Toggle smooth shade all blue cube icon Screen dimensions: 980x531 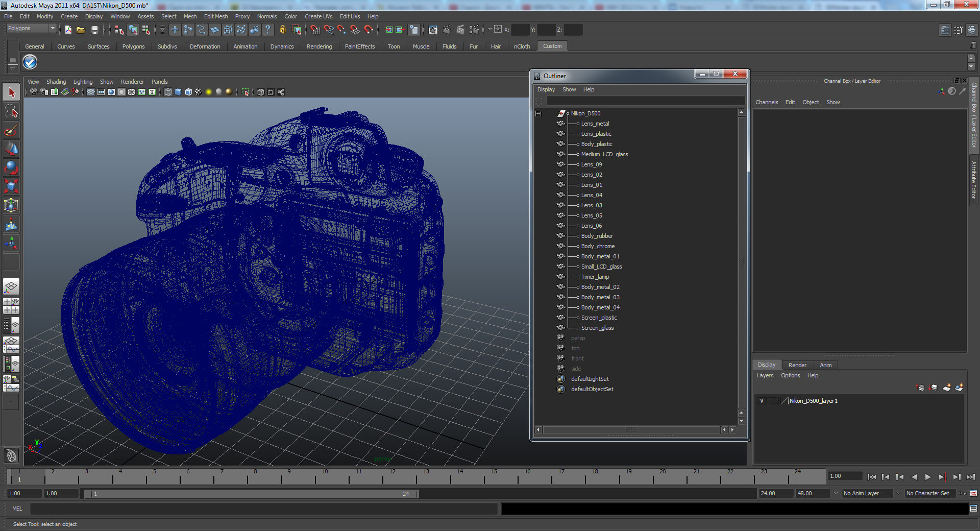[x=178, y=92]
